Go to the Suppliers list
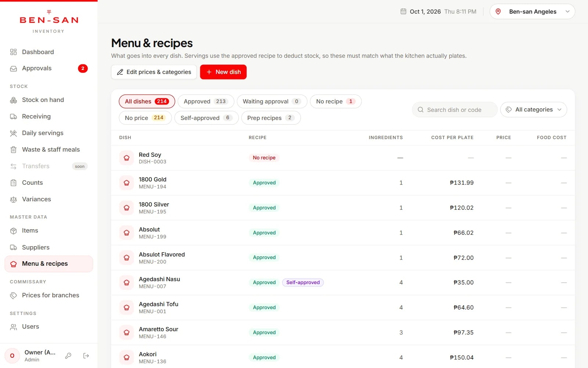Screen dimensions: 588x368 49,247
